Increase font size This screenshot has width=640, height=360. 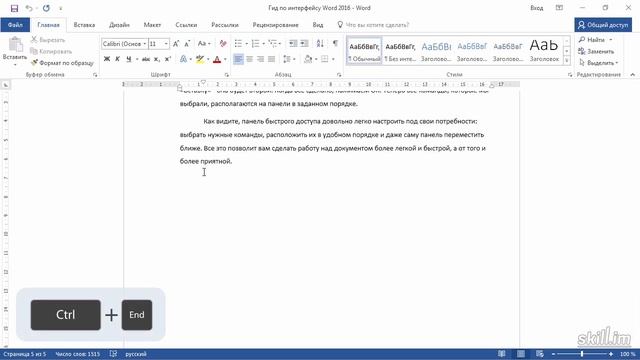176,44
